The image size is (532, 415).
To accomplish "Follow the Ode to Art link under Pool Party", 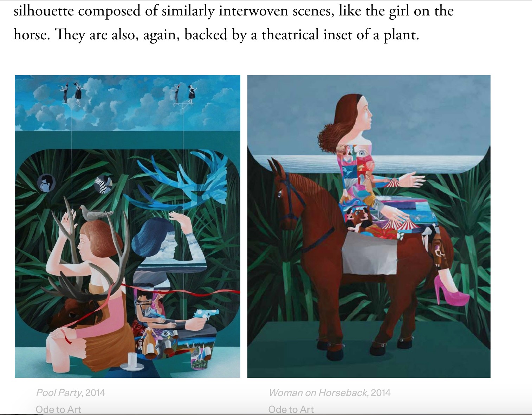I will 58,409.
